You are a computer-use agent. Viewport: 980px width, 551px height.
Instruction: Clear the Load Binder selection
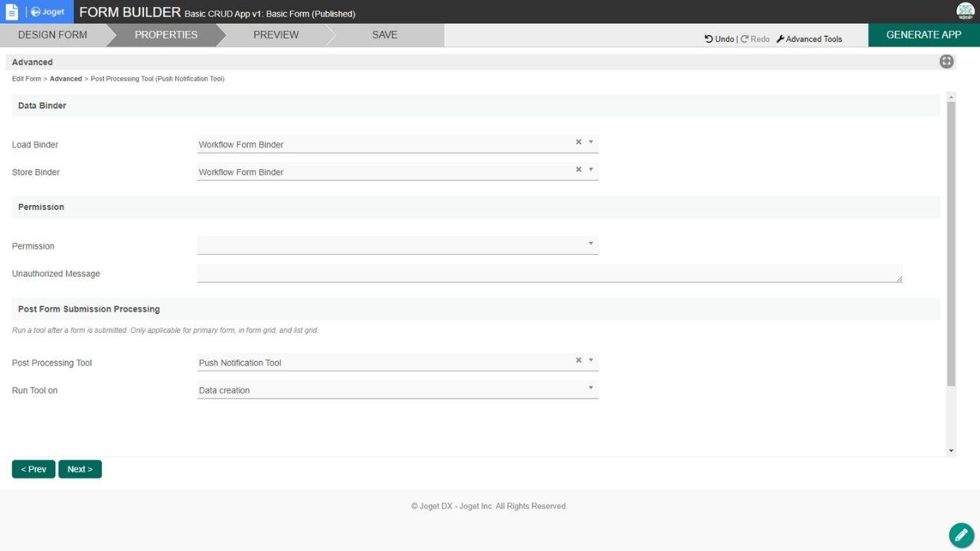579,142
